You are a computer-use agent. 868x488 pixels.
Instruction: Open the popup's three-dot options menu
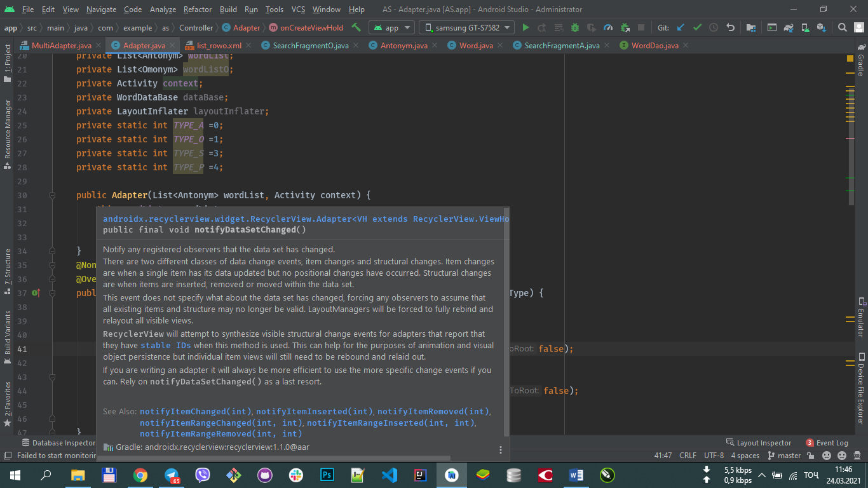point(501,450)
